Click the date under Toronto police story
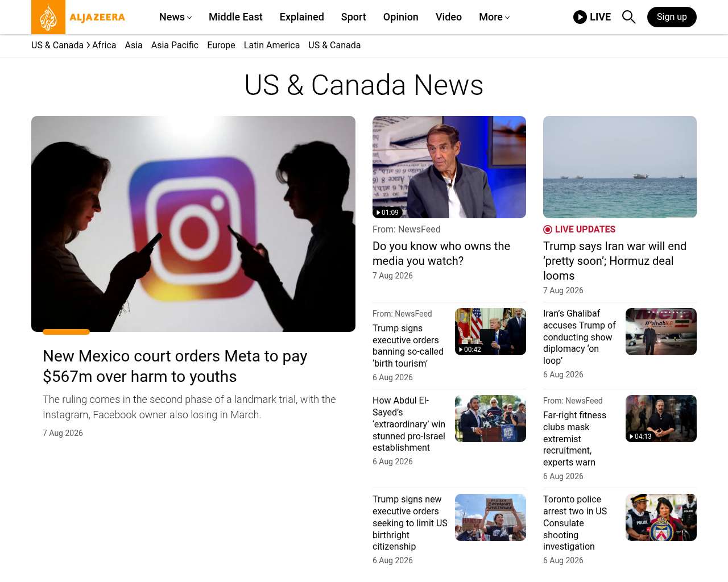 pyautogui.click(x=563, y=560)
